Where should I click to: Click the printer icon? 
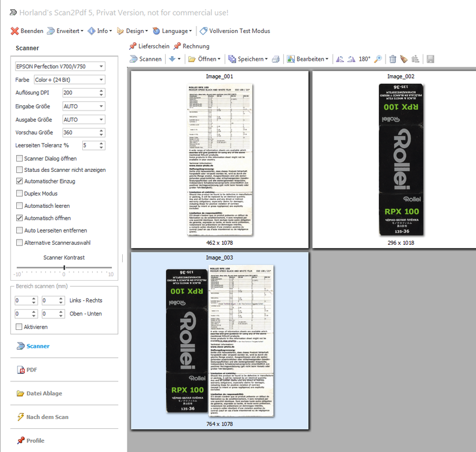276,59
